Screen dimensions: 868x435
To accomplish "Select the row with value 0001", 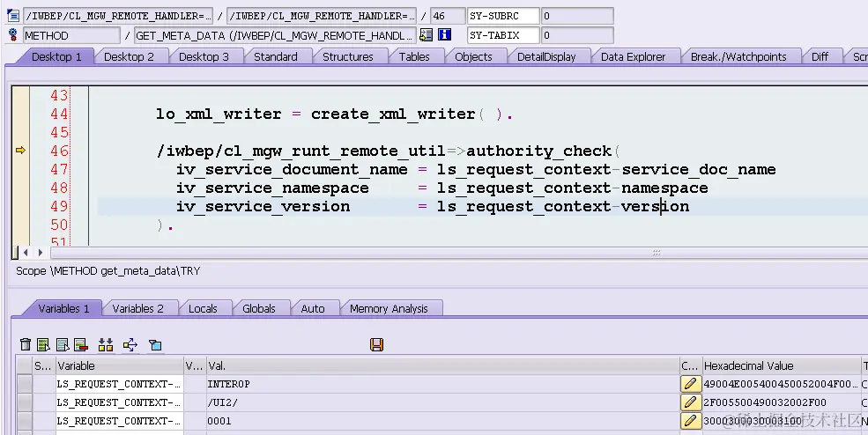I will click(25, 421).
